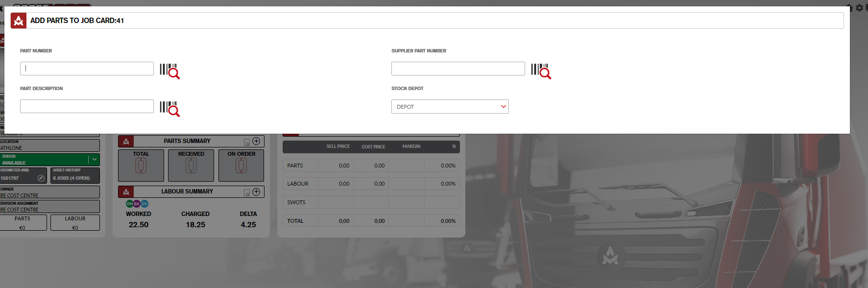Click the plus icon in Parts Summary header
This screenshot has width=868, height=288.
[256, 141]
